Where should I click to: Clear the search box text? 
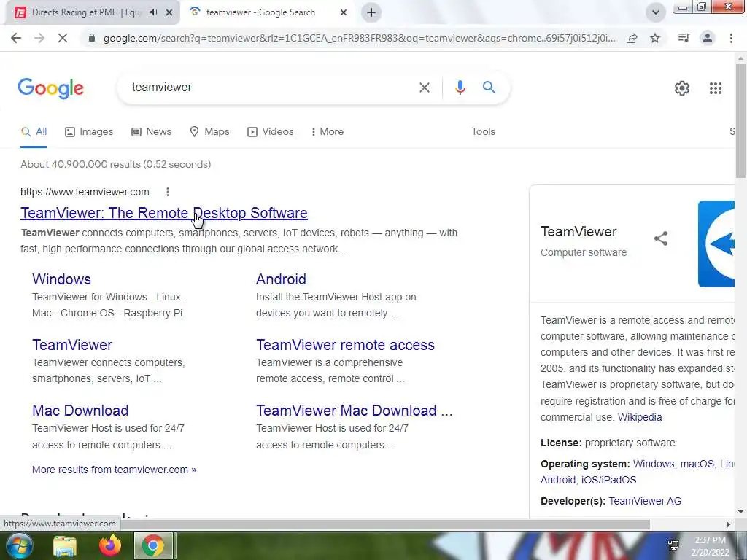click(x=424, y=87)
